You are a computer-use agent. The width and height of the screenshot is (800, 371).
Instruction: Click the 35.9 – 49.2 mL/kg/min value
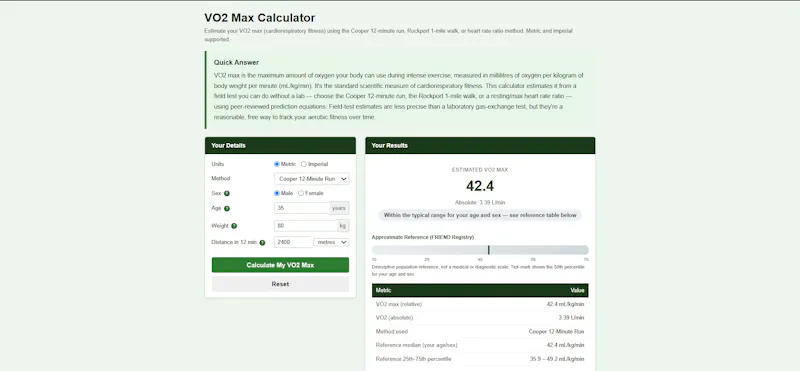coord(557,359)
